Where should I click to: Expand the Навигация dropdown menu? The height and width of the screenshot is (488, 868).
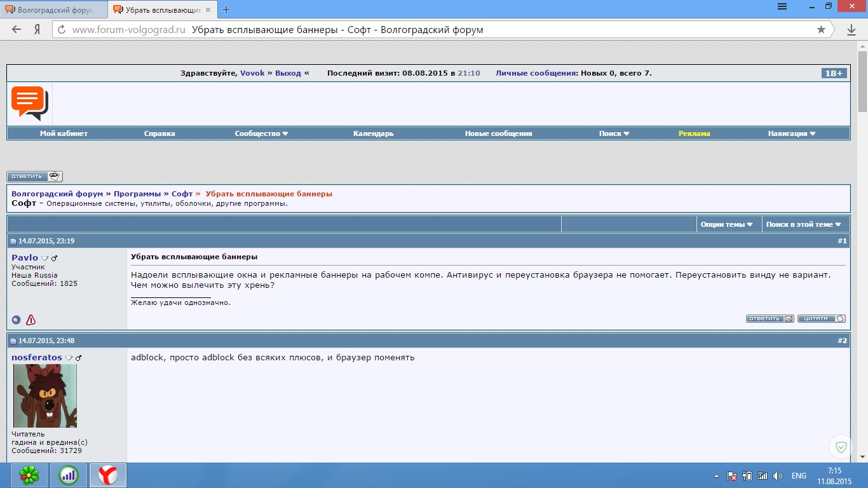[x=791, y=133]
